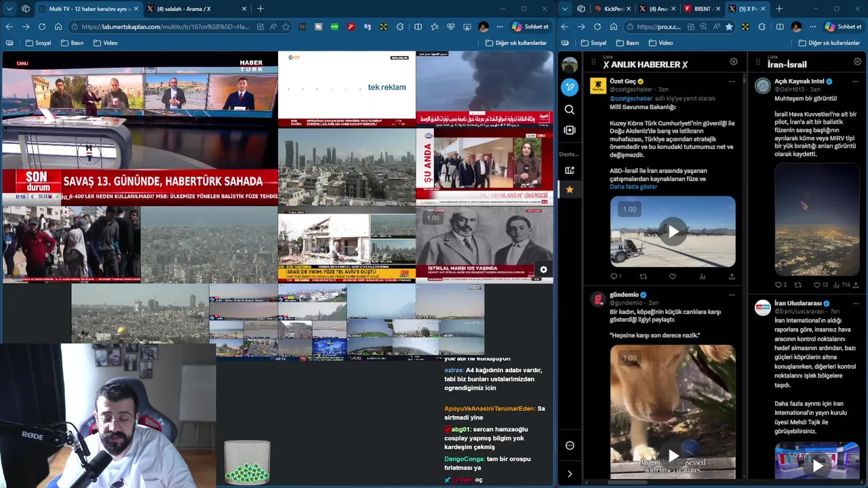Open right browser tab list dropdown
The width and height of the screenshot is (868, 488).
[564, 9]
